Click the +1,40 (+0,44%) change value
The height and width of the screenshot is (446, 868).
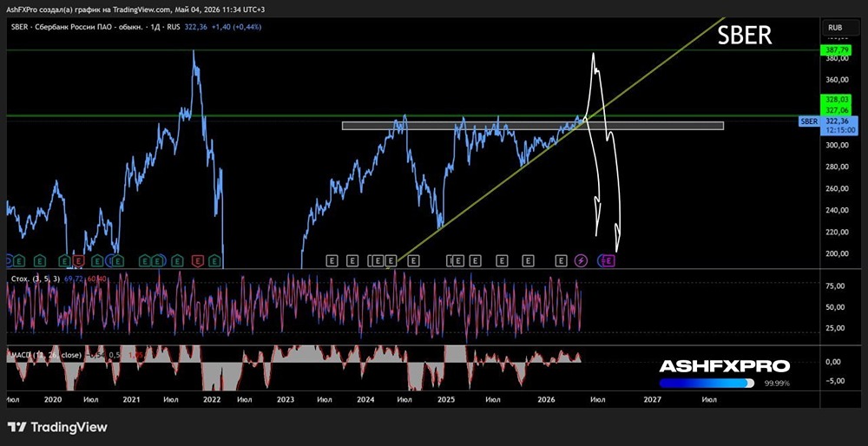[236, 27]
